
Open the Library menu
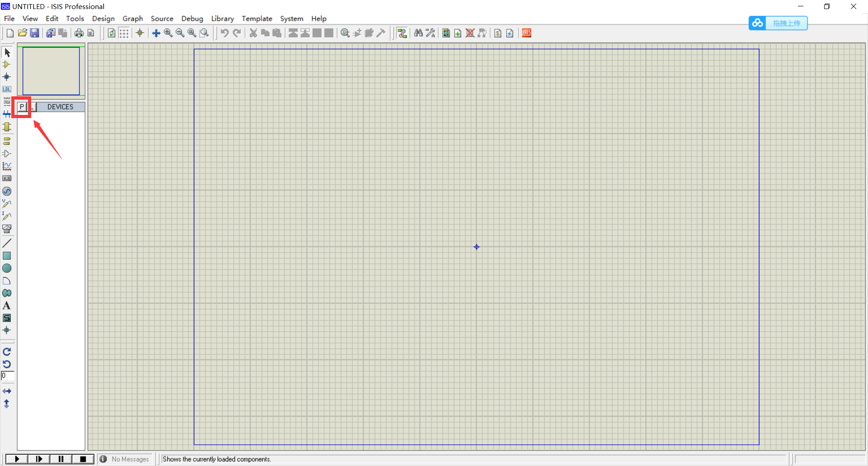(222, 19)
